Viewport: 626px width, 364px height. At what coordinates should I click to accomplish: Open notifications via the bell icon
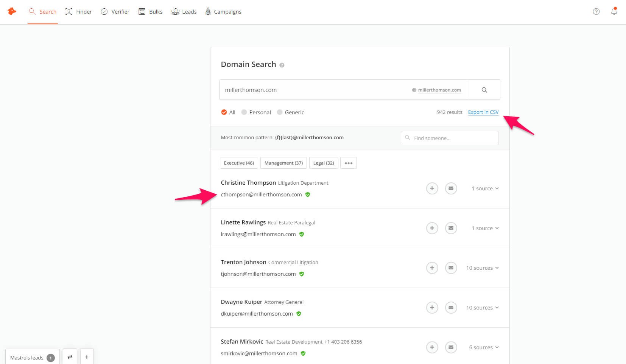614,11
